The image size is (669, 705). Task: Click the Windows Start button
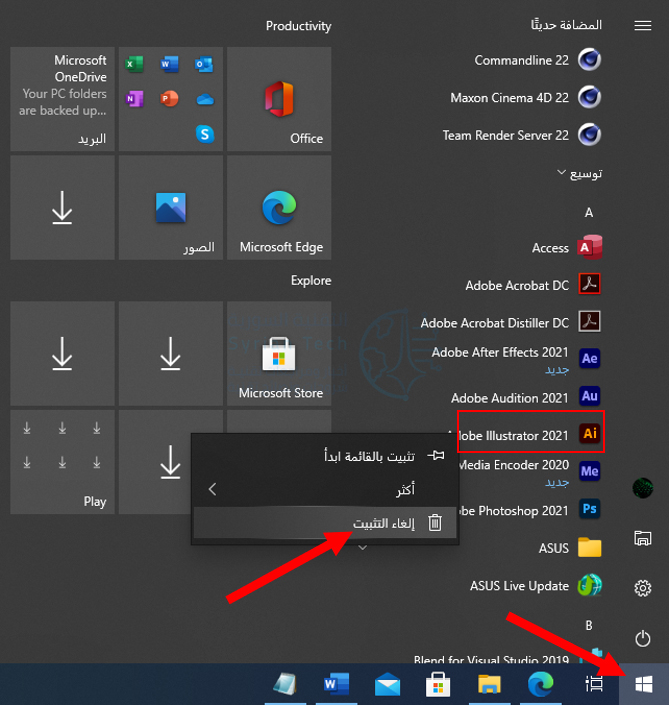(644, 684)
